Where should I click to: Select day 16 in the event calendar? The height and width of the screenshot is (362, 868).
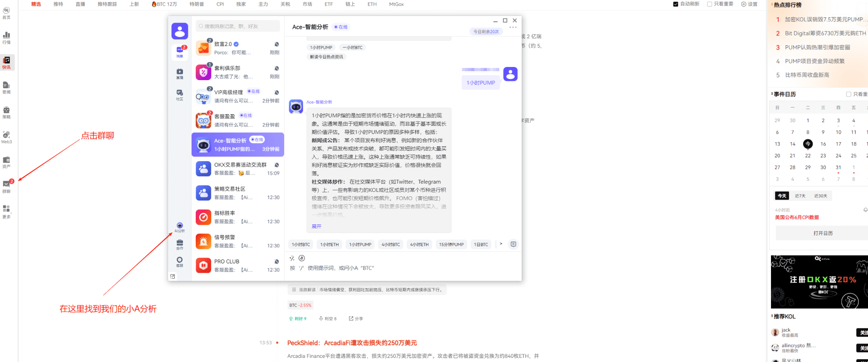[823, 144]
